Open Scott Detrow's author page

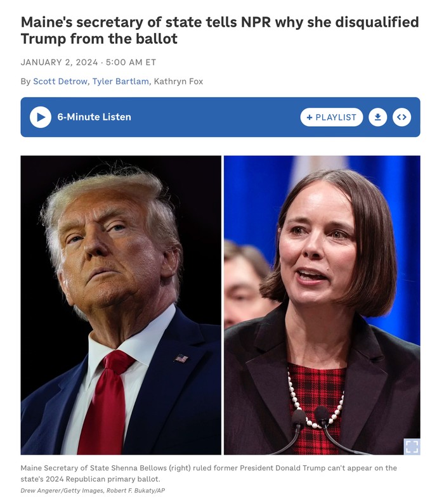coord(60,81)
